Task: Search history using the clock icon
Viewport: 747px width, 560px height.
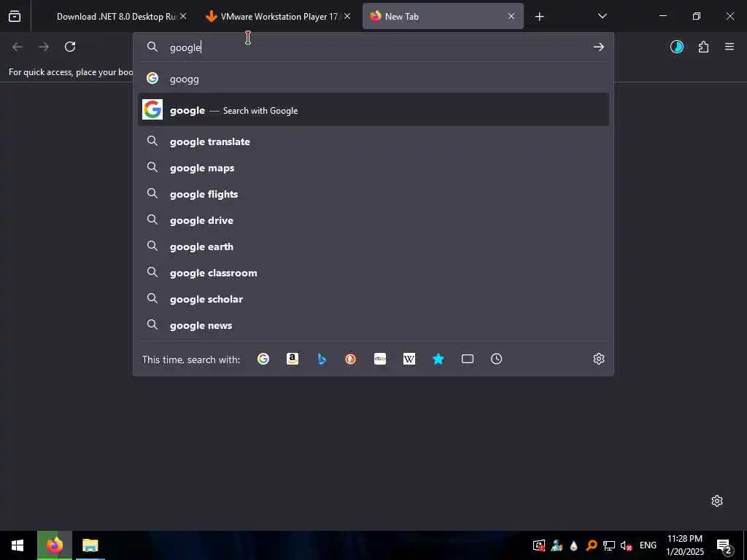Action: 496,359
